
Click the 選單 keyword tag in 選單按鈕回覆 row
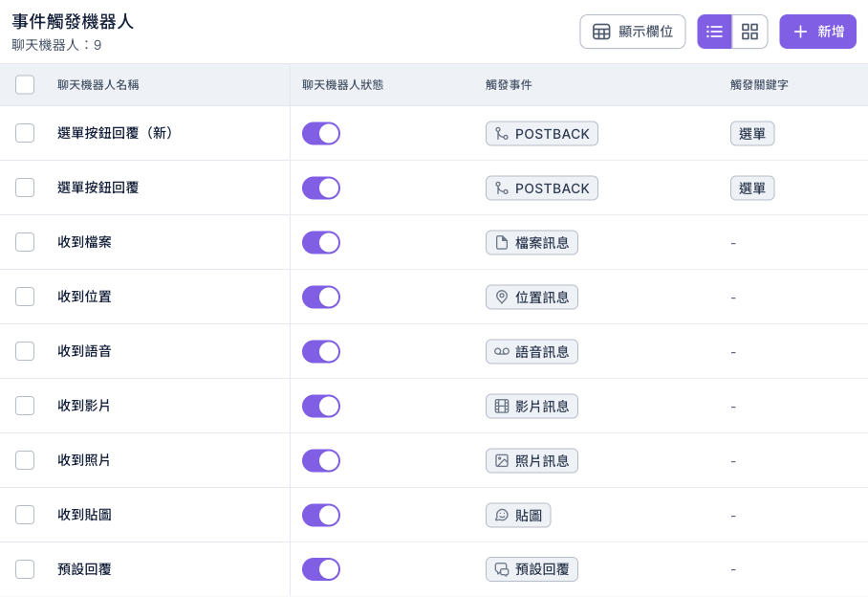(752, 188)
